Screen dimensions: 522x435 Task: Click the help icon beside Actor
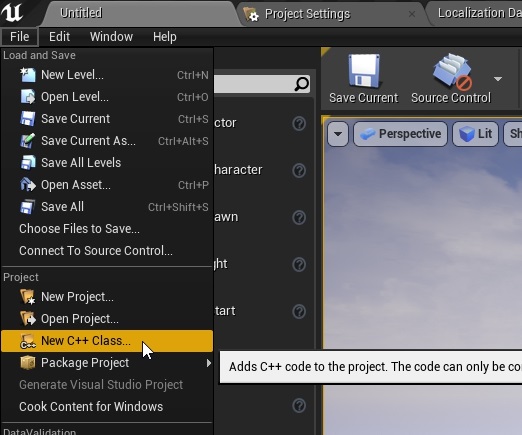pos(299,124)
